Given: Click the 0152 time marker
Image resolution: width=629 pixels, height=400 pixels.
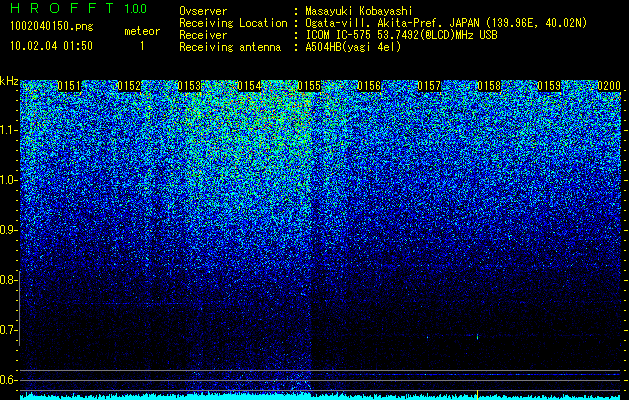Looking at the screenshot, I should (x=129, y=86).
